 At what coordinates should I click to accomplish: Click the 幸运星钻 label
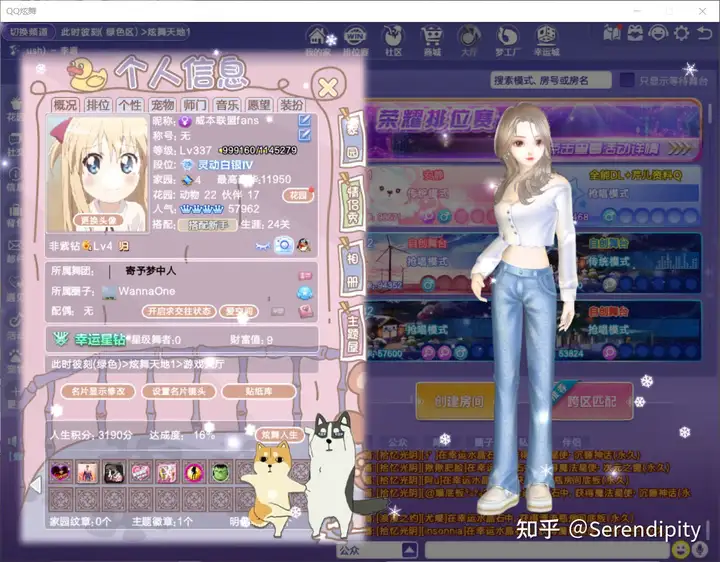click(x=100, y=339)
